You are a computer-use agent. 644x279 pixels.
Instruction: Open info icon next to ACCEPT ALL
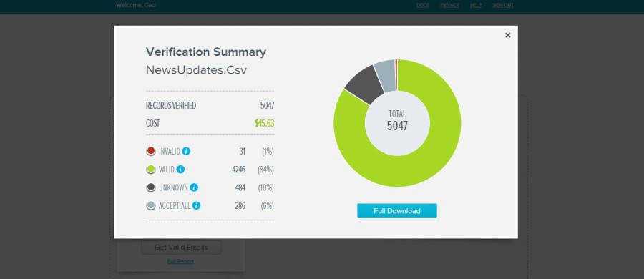coord(196,205)
